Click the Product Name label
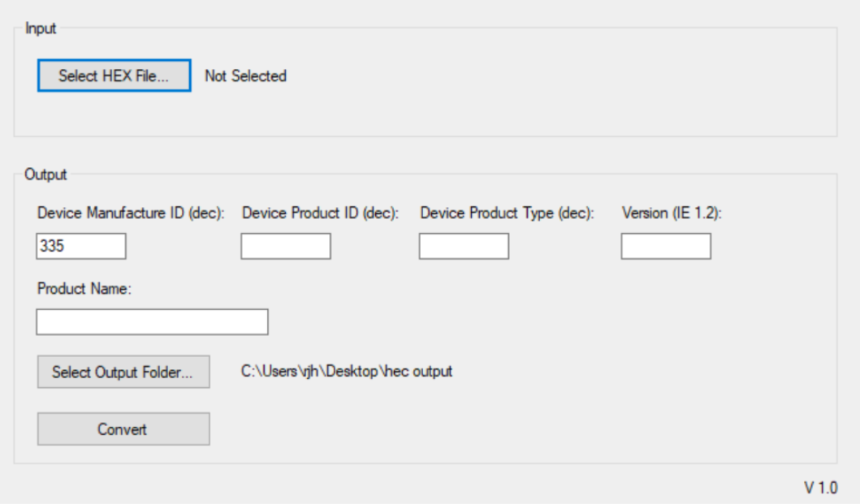The width and height of the screenshot is (860, 504). click(x=84, y=290)
